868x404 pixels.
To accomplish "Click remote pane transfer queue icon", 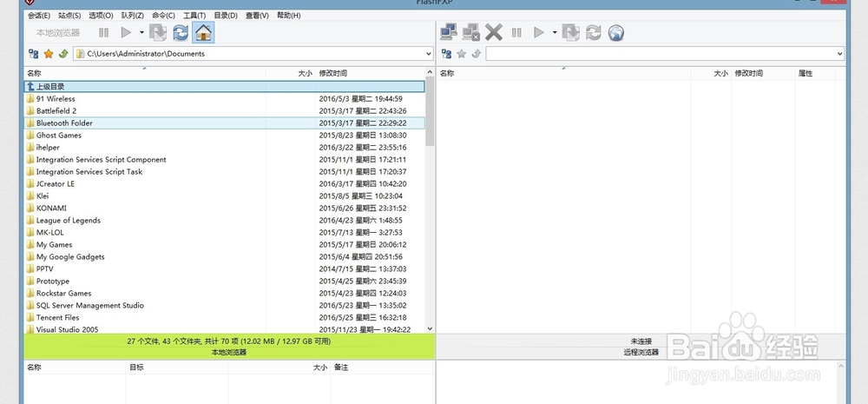I will (571, 33).
